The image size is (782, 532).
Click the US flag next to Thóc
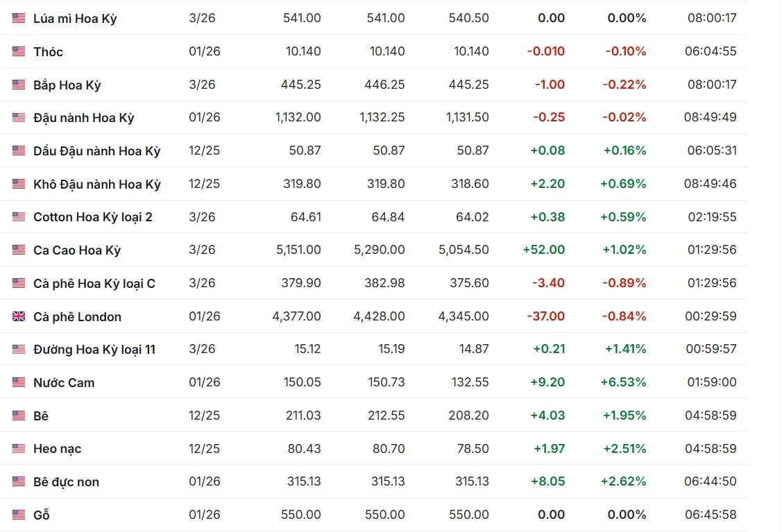tap(19, 51)
